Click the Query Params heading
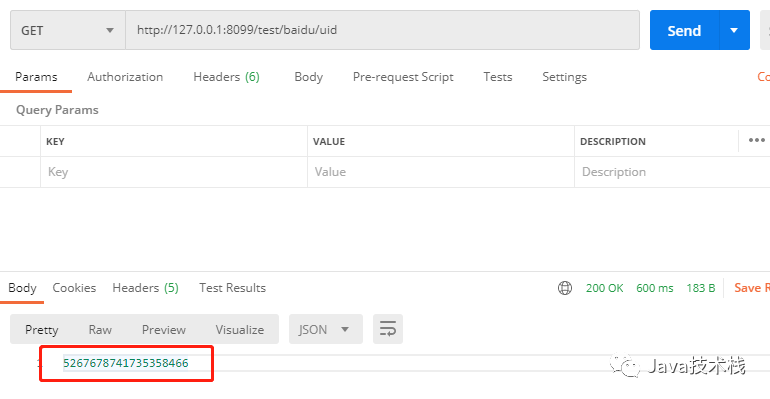Image resolution: width=770 pixels, height=399 pixels. (x=57, y=110)
